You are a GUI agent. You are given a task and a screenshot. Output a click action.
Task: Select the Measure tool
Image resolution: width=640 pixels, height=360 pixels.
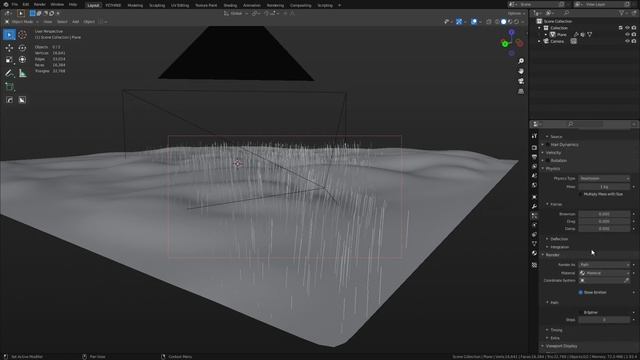point(22,73)
